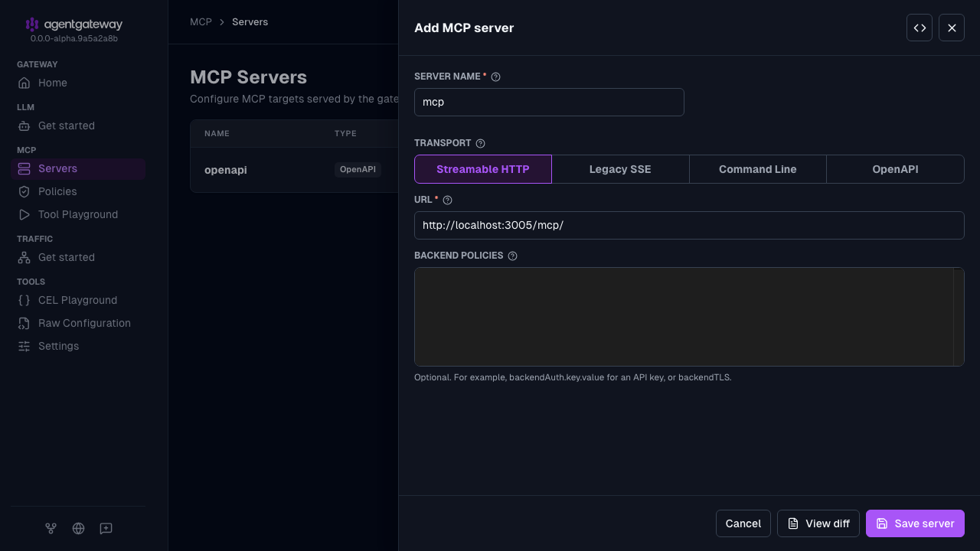Screen dimensions: 980x551
Task: Click the agentgateway logo icon
Action: click(32, 24)
